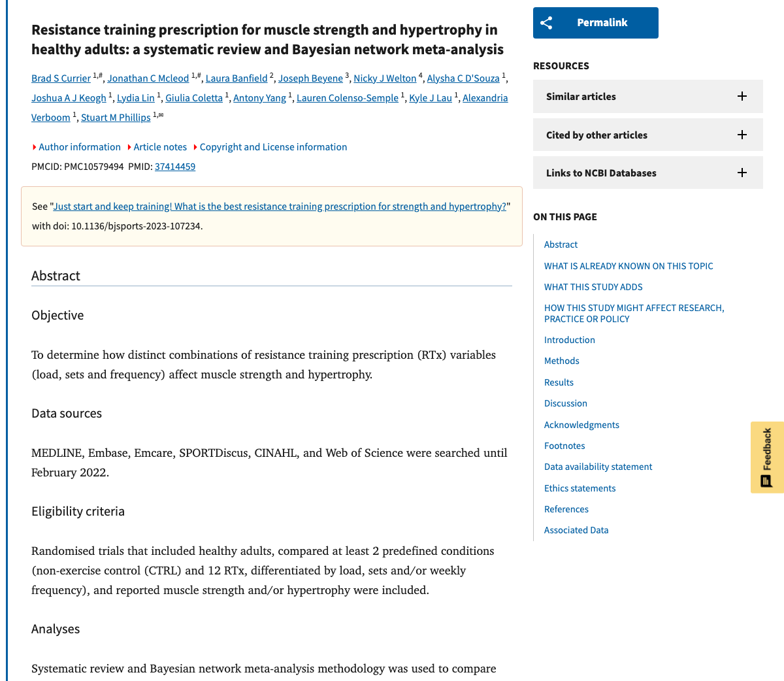Open the Methods section from On This Page
Image resolution: width=784 pixels, height=681 pixels.
561,361
